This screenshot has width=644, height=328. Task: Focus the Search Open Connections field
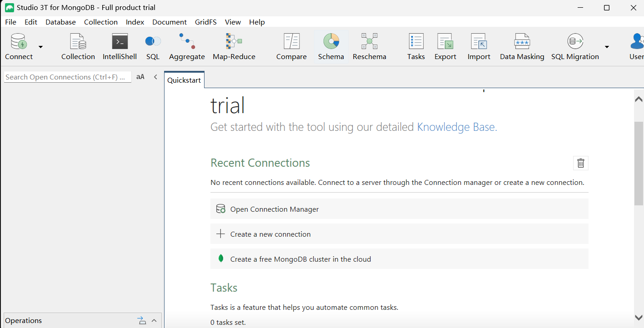[x=68, y=77]
